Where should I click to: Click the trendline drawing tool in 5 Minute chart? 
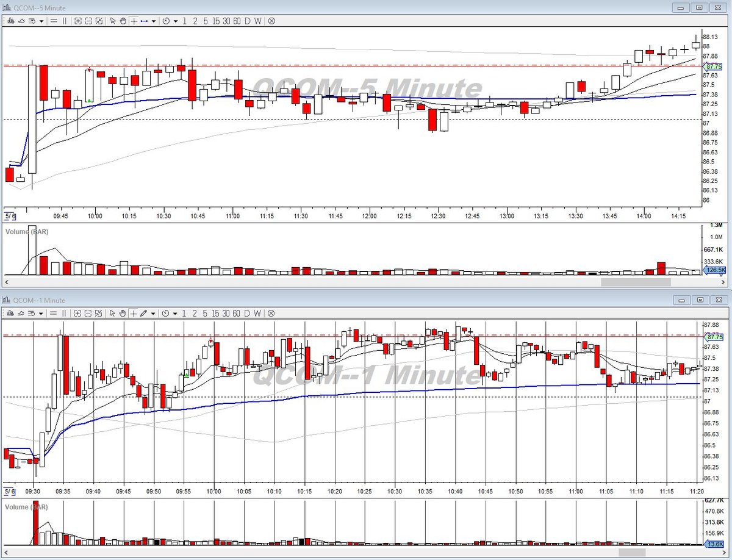(145, 21)
